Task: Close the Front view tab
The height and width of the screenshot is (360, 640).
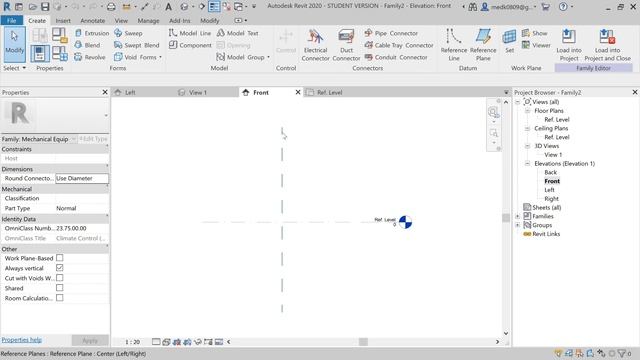Action: coord(298,93)
